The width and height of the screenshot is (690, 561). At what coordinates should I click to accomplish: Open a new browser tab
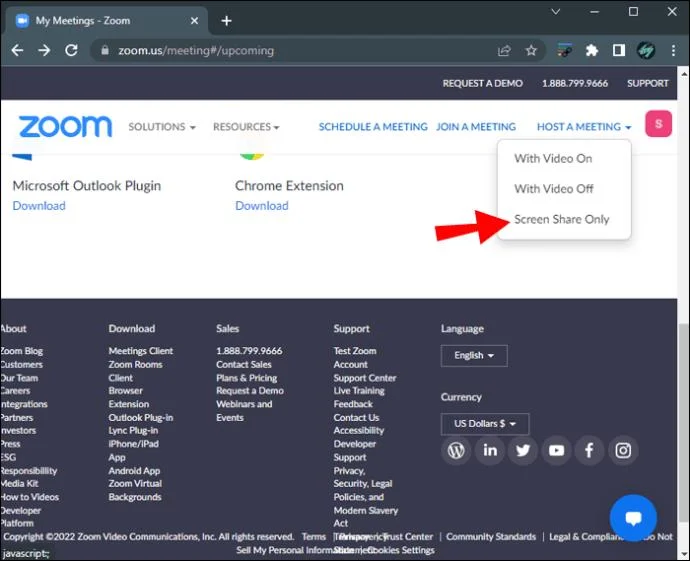coord(226,21)
